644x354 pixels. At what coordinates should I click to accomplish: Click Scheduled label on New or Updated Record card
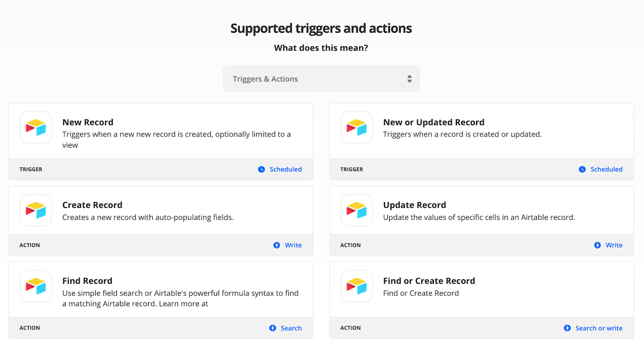(x=606, y=169)
